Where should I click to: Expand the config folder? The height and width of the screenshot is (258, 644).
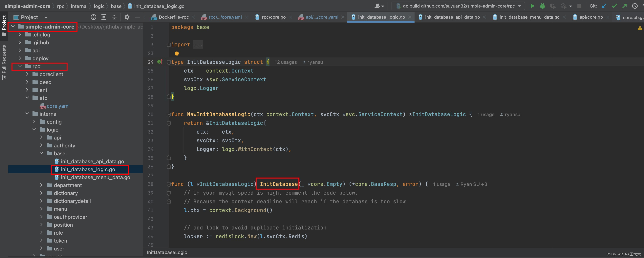pos(34,122)
